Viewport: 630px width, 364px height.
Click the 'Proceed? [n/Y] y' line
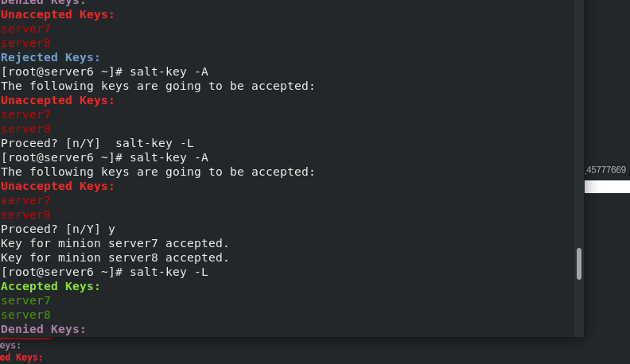coord(58,229)
